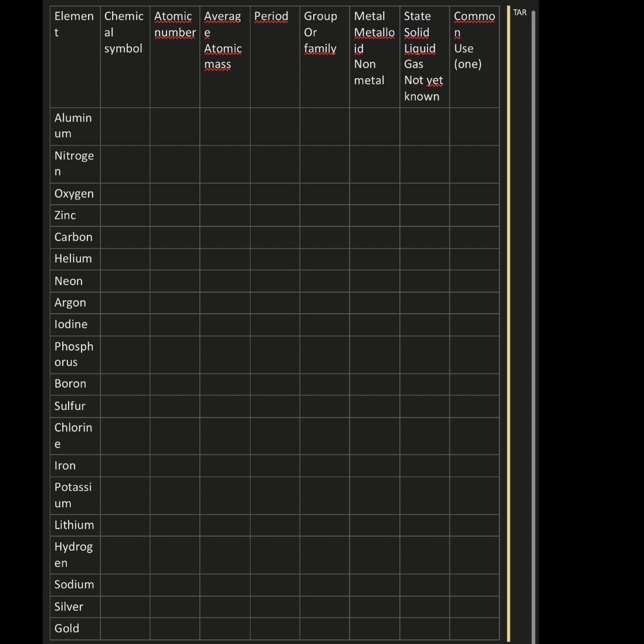The image size is (644, 644).
Task: Click the 'Chemical symbol' header cell
Action: (126, 57)
